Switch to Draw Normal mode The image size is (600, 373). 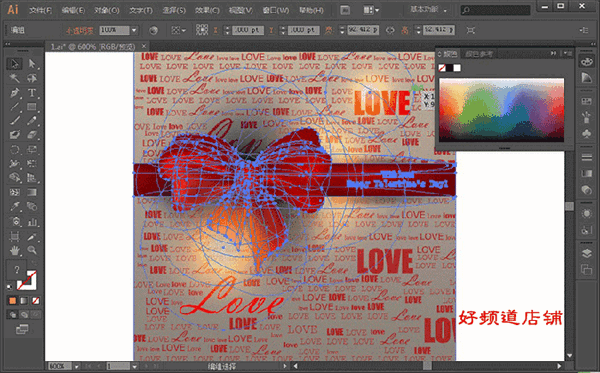point(12,314)
